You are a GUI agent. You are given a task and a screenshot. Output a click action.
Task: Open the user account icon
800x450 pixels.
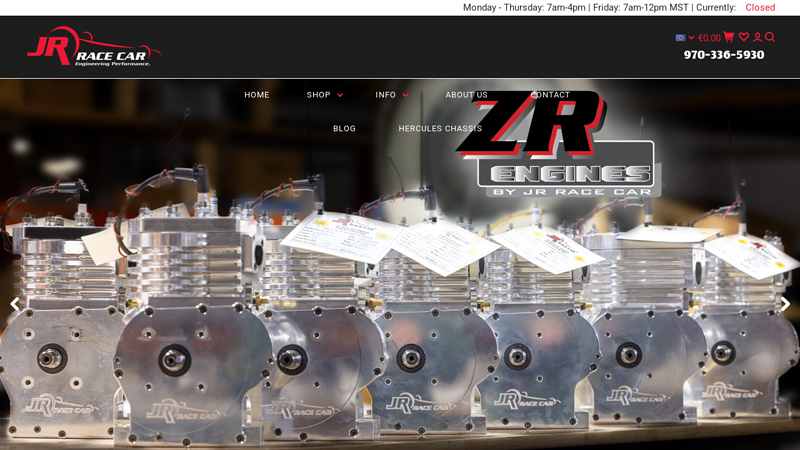758,37
